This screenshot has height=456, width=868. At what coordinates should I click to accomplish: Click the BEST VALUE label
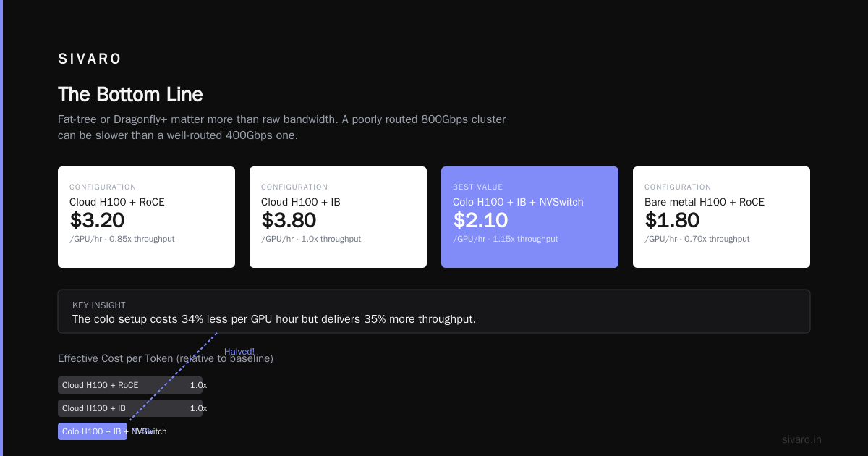(477, 187)
